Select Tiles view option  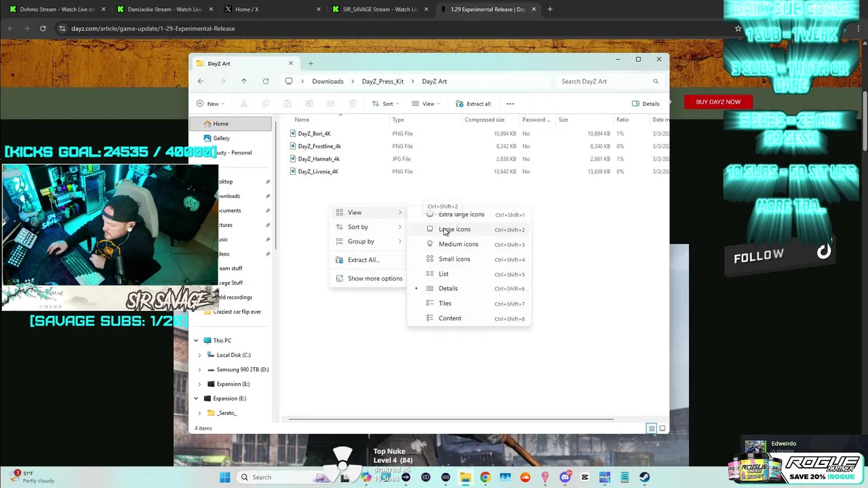pyautogui.click(x=469, y=304)
